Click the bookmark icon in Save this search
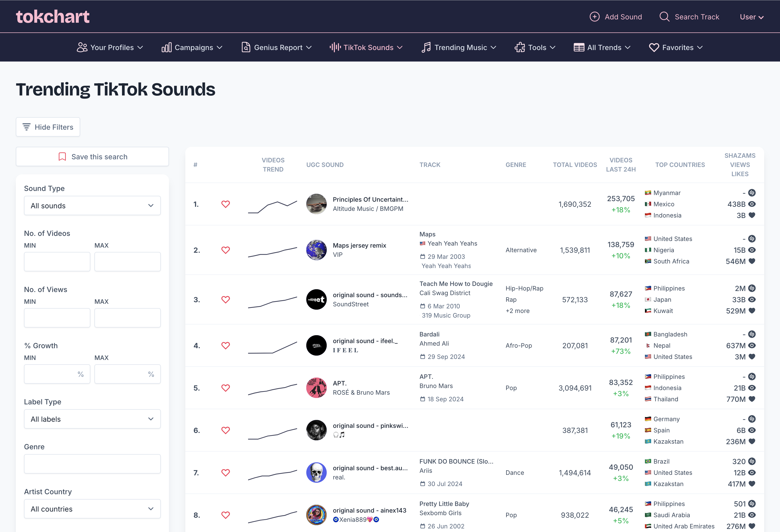This screenshot has width=780, height=532. (62, 157)
